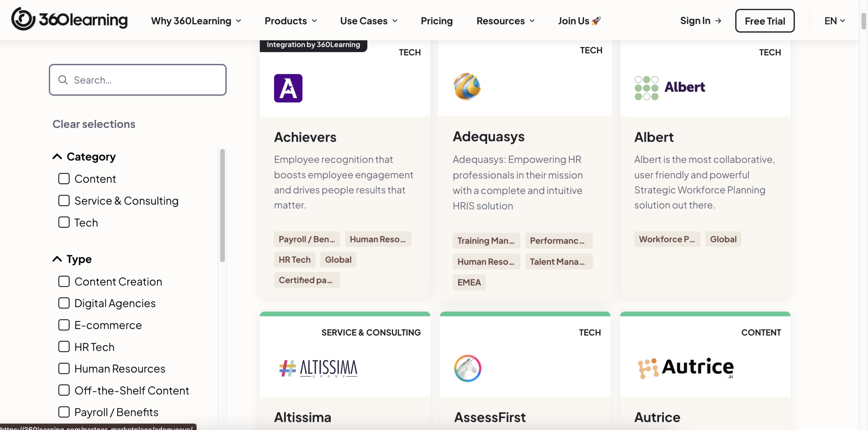Viewport: 868px width, 430px height.
Task: Check the Digital Agencies box
Action: 64,303
